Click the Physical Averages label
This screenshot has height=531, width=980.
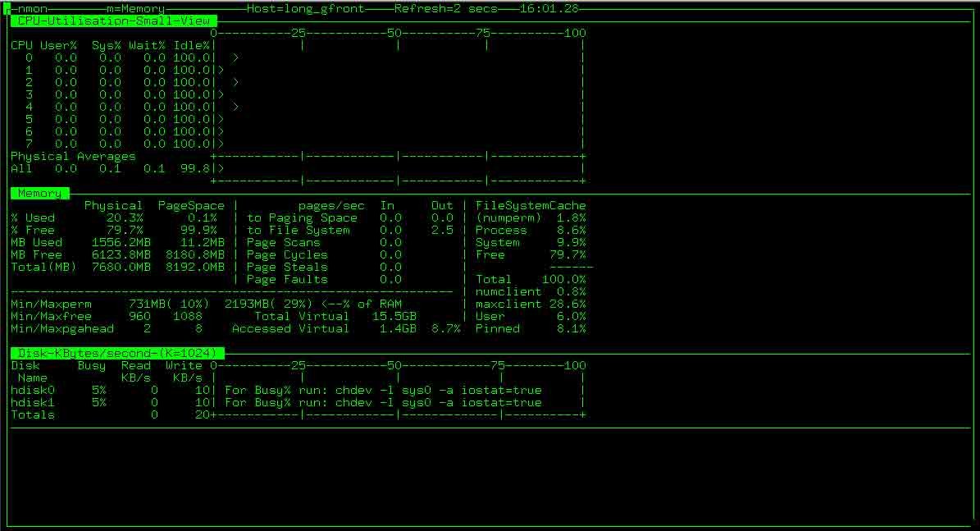pos(73,156)
